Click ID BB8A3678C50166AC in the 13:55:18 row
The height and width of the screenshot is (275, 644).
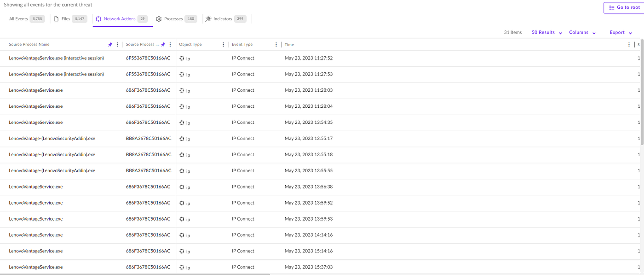(149, 154)
